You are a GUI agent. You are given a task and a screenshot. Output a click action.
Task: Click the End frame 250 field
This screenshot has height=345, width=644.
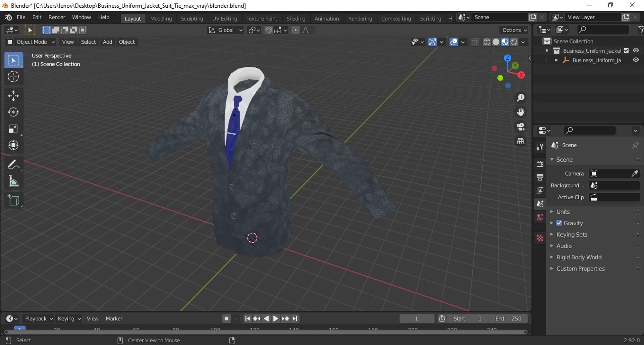[x=508, y=318]
